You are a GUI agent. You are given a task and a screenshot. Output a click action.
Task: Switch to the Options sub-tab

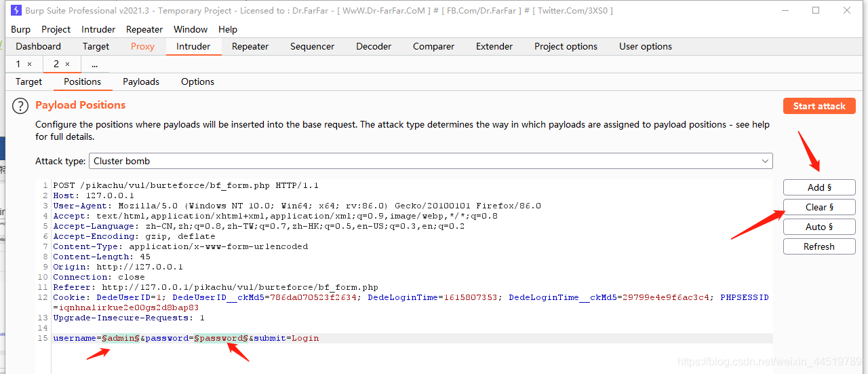pyautogui.click(x=197, y=81)
